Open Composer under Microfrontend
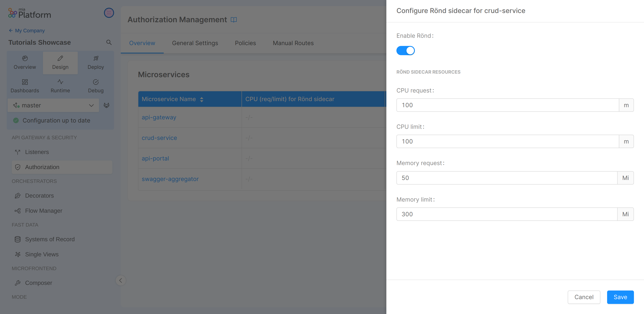The image size is (644, 314). pos(38,283)
